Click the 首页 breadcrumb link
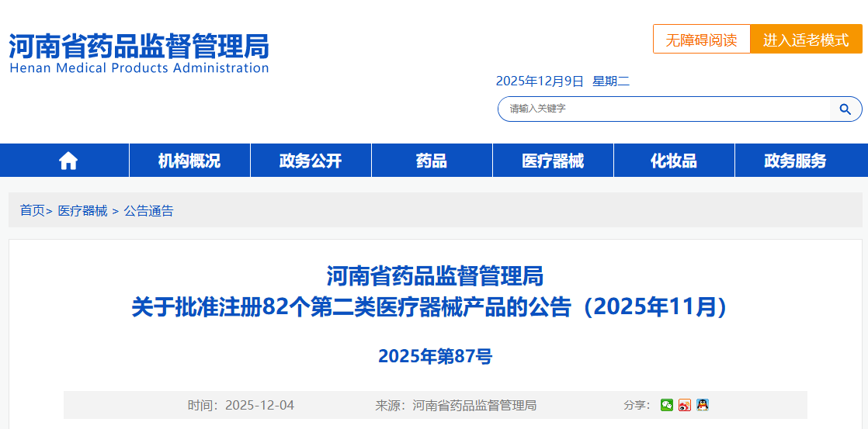Screen dimensions: 868x429 click(32, 210)
